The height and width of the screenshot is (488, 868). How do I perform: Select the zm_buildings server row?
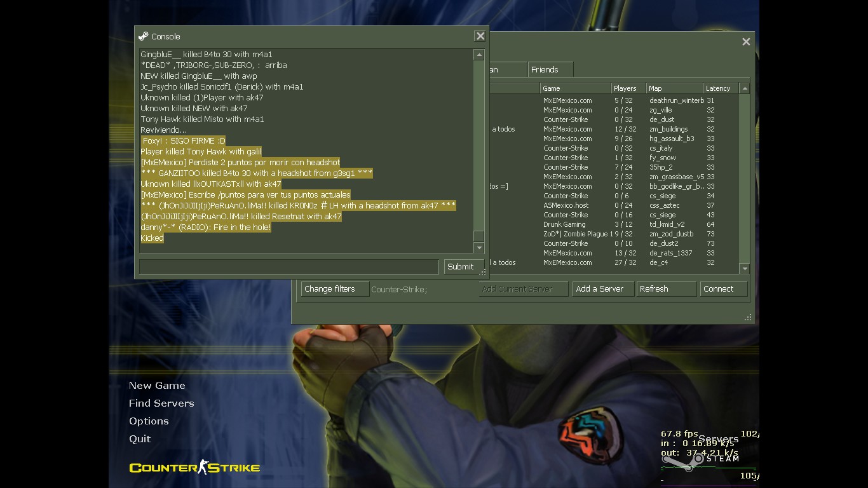coord(613,129)
